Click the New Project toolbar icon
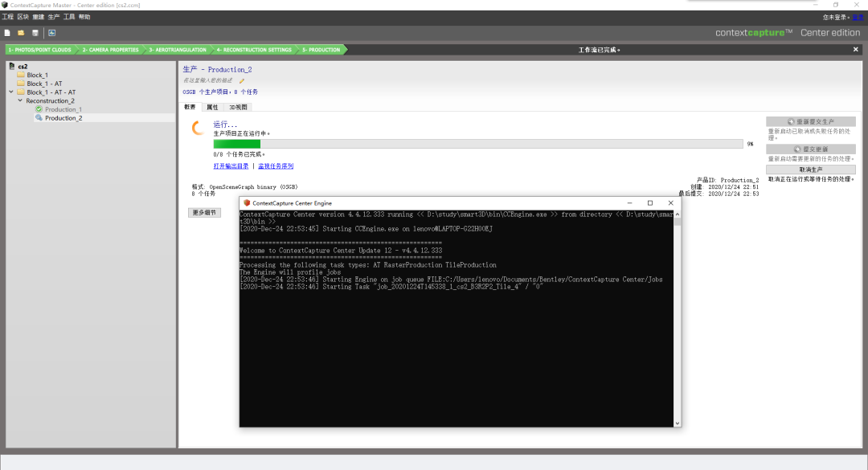The width and height of the screenshot is (868, 470). click(7, 33)
